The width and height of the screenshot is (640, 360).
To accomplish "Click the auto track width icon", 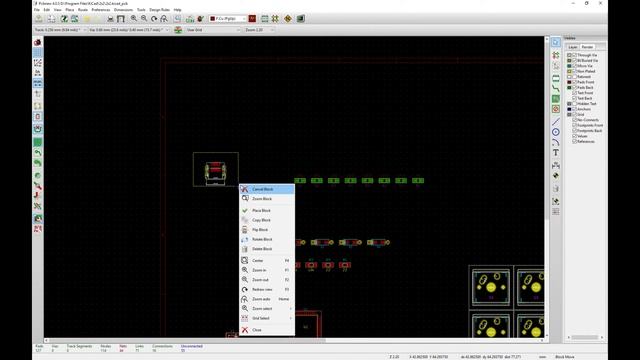I will click(178, 30).
